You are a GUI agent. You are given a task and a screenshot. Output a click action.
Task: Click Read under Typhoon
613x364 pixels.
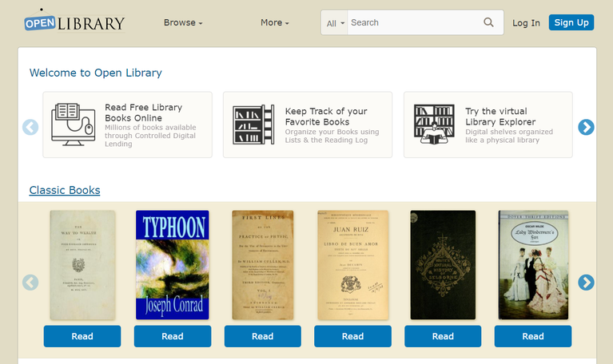click(173, 336)
